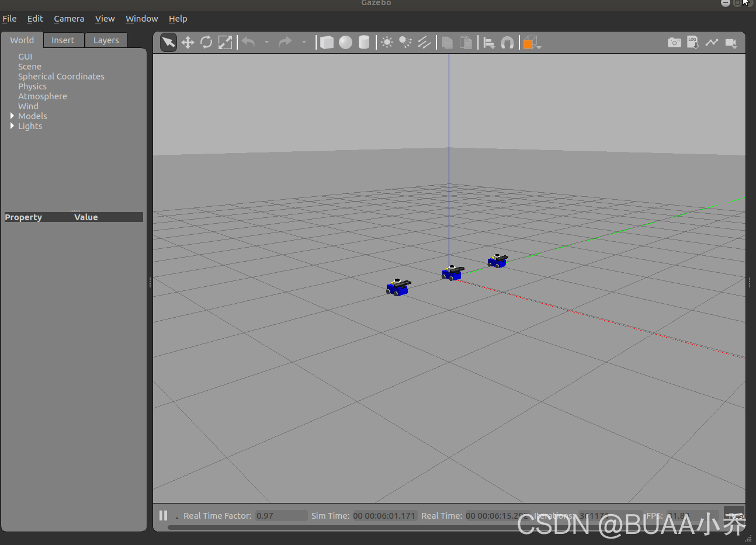This screenshot has width=756, height=545.
Task: Click the Real Time value field
Action: pos(497,516)
